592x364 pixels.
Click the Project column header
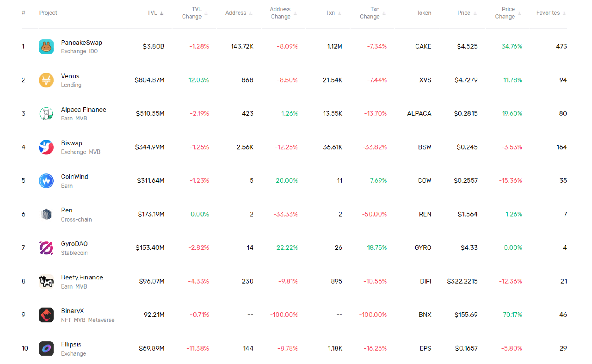tap(48, 13)
